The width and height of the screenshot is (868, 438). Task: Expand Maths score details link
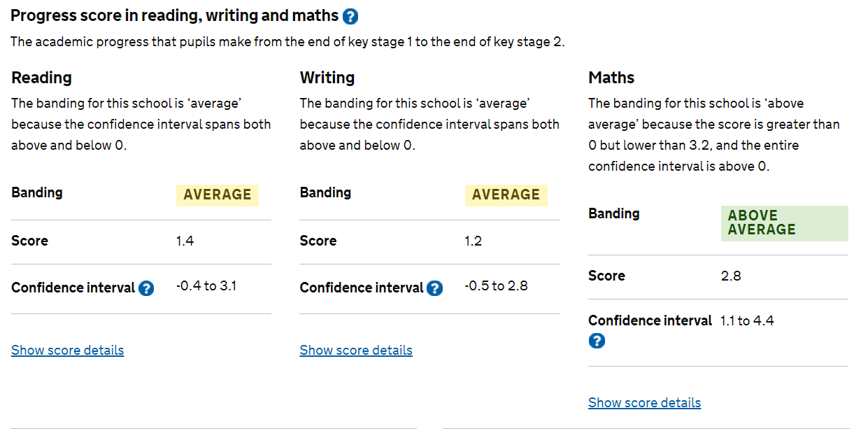(644, 402)
